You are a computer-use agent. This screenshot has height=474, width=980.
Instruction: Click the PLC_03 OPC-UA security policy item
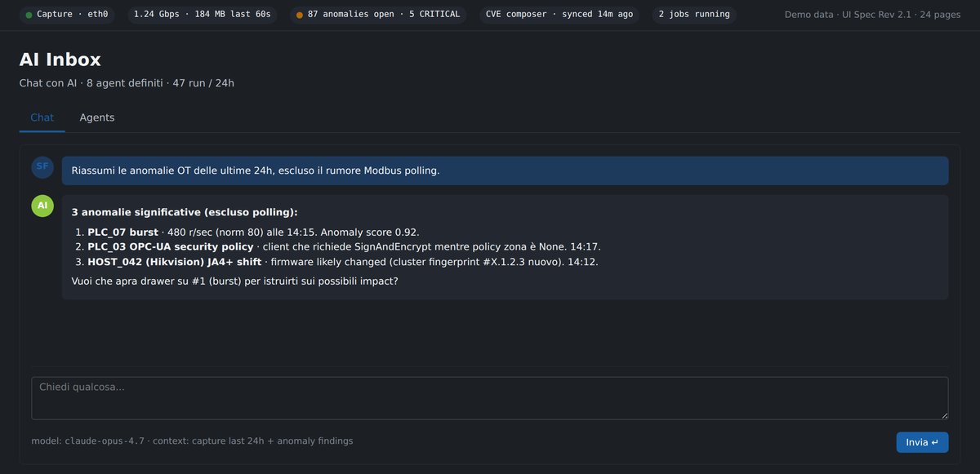[x=344, y=246]
